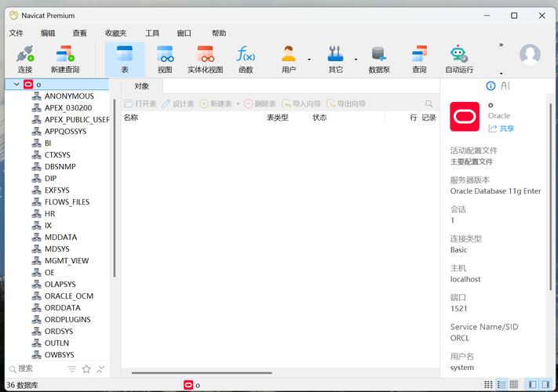Click the information (i) panel icon
This screenshot has height=392, width=558.
491,85
